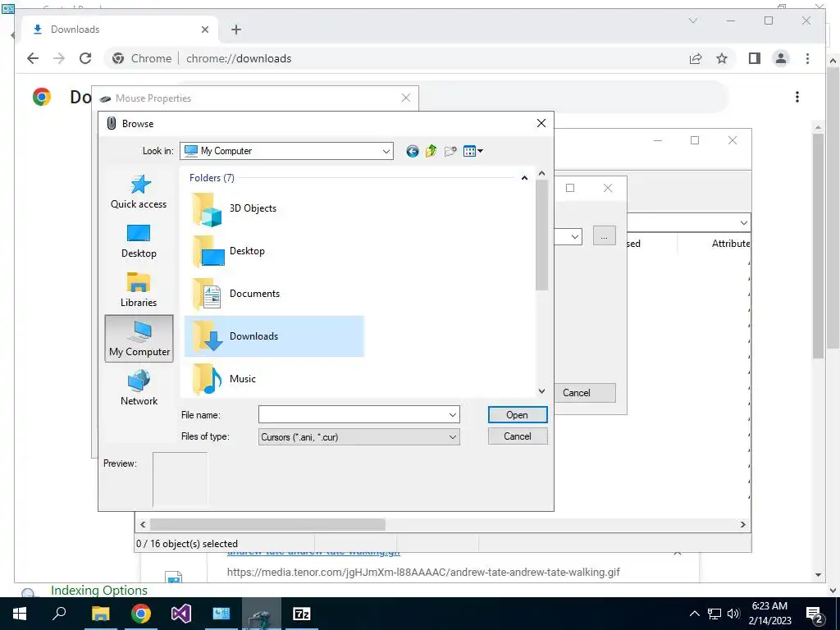
Task: Bookmark this page with the star icon
Action: point(722,58)
